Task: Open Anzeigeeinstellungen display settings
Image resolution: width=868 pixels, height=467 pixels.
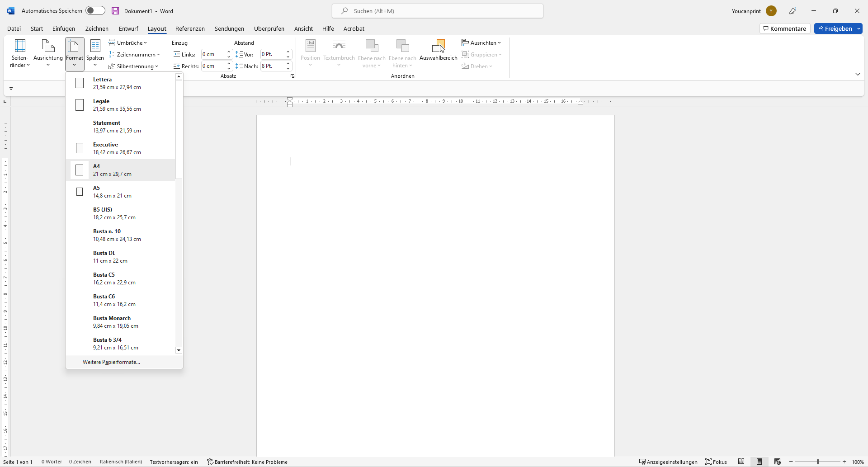Action: click(668, 462)
